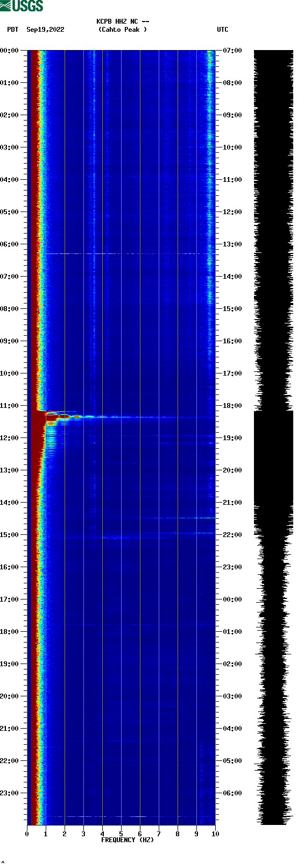297x868 pixels.
Task: Click the frequency axis value '5'
Action: (x=121, y=834)
